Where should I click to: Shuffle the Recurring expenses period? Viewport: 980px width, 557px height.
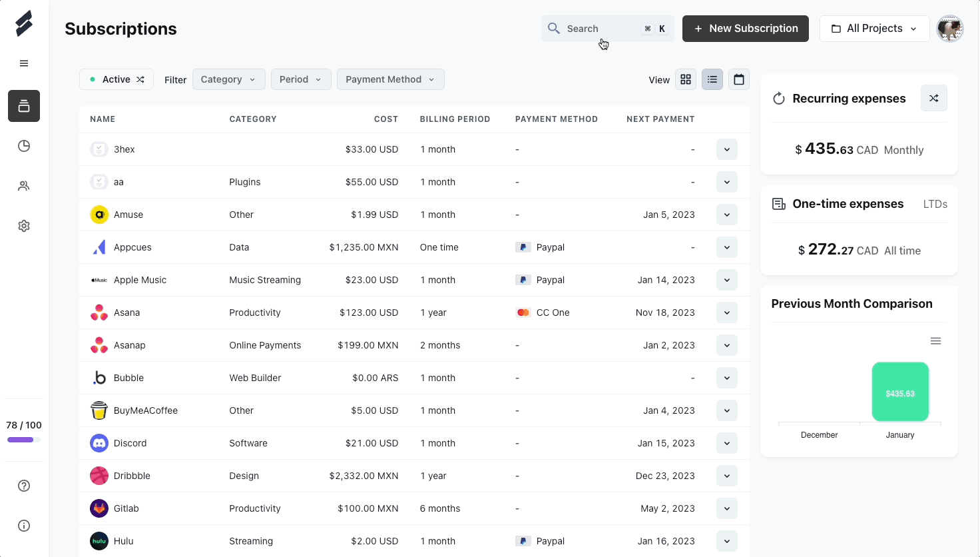pyautogui.click(x=934, y=98)
